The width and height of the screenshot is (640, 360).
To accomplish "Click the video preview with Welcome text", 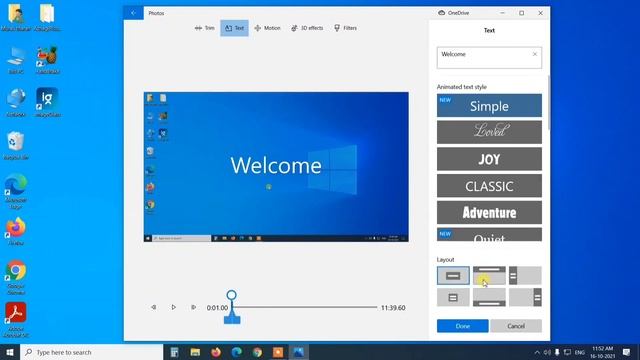I will (x=276, y=167).
